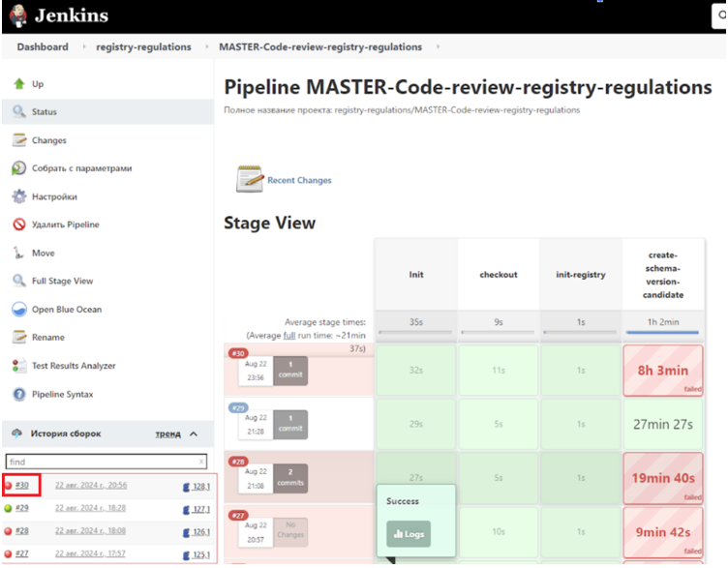Click the Open Blue Ocean icon
Image resolution: width=728 pixels, height=568 pixels.
click(x=19, y=309)
